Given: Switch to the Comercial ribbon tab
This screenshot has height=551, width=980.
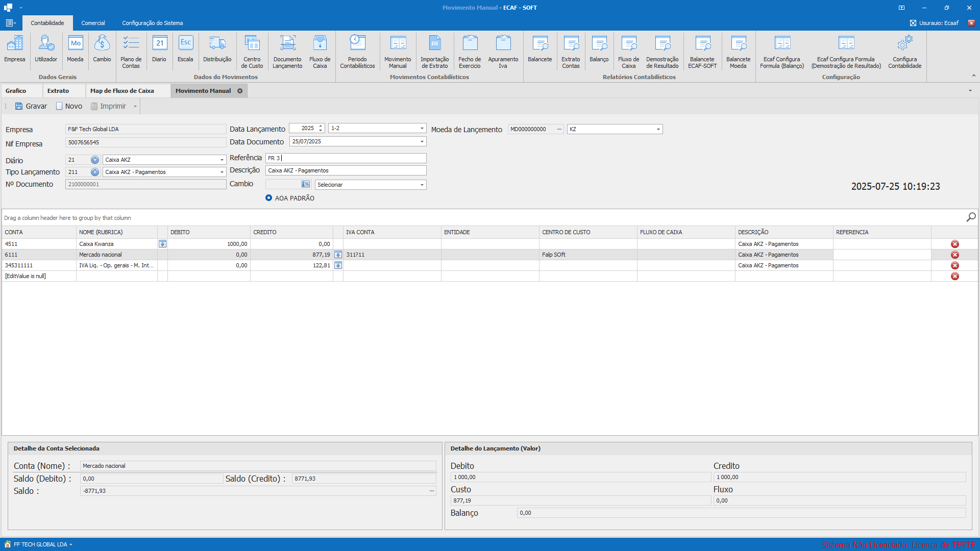Looking at the screenshot, I should (93, 23).
